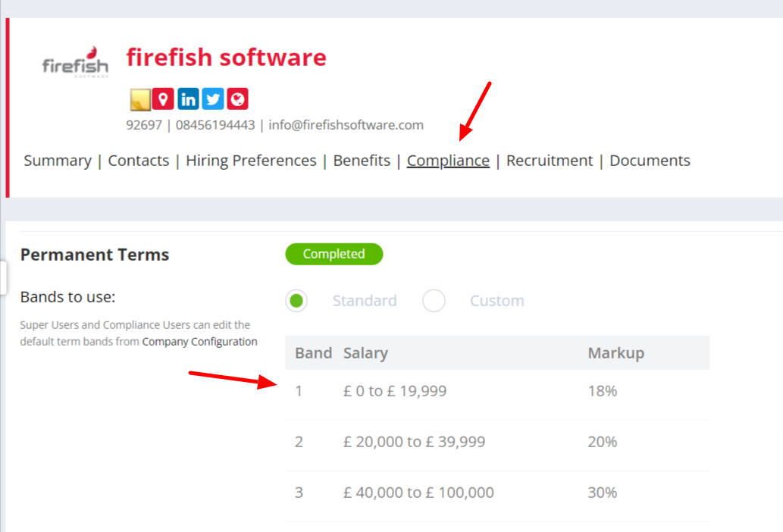Viewport: 783px width, 532px height.
Task: Click the Firefish company logo
Action: [75, 63]
